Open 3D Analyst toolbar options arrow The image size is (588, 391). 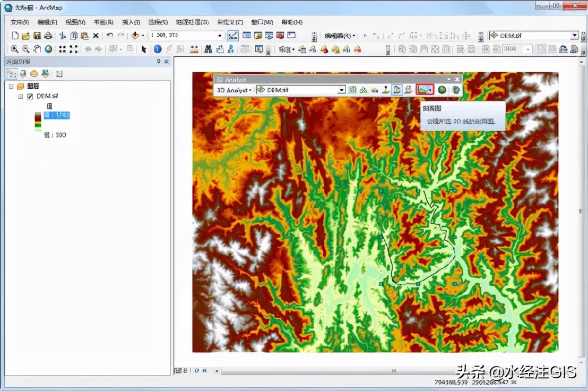click(449, 79)
